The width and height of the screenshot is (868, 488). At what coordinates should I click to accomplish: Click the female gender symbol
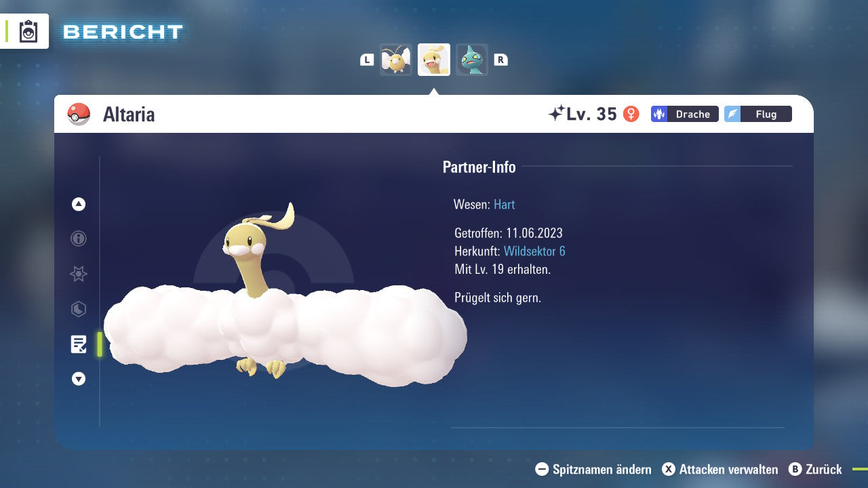coord(631,114)
